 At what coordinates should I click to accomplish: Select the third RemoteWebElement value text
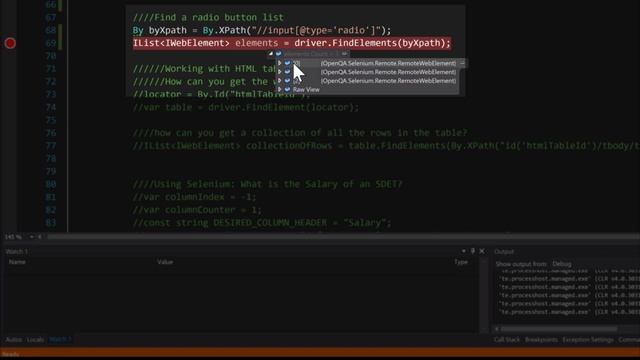click(388, 81)
